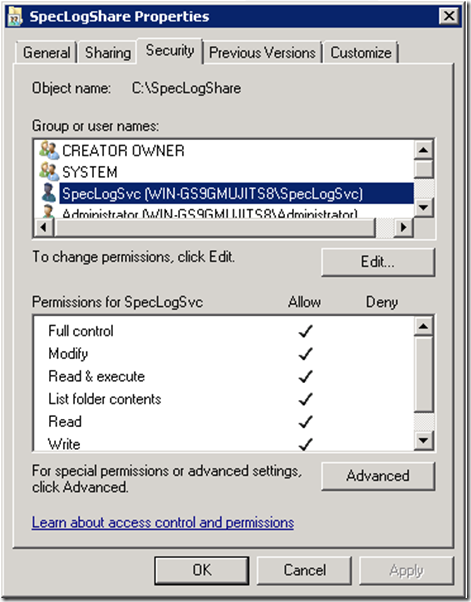Image resolution: width=471 pixels, height=602 pixels.
Task: Click down arrow of user names scrollbar
Action: (424, 208)
